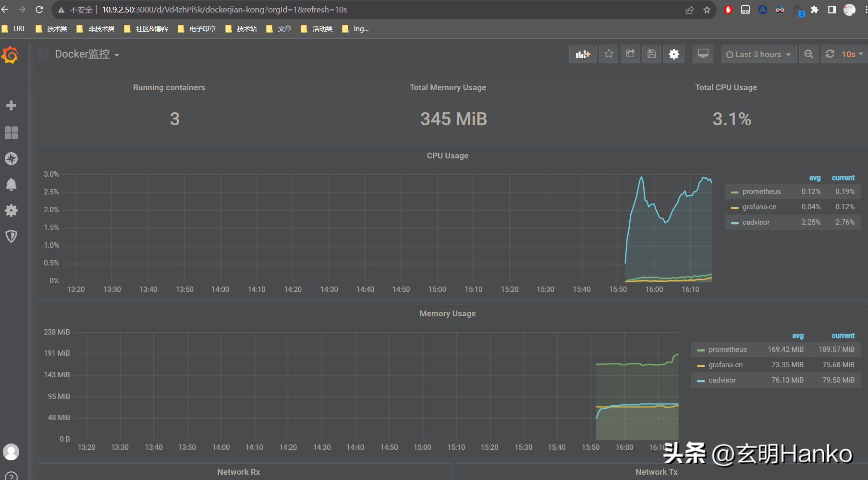Click the 345 MiB memory value
This screenshot has width=868, height=480.
coord(453,119)
